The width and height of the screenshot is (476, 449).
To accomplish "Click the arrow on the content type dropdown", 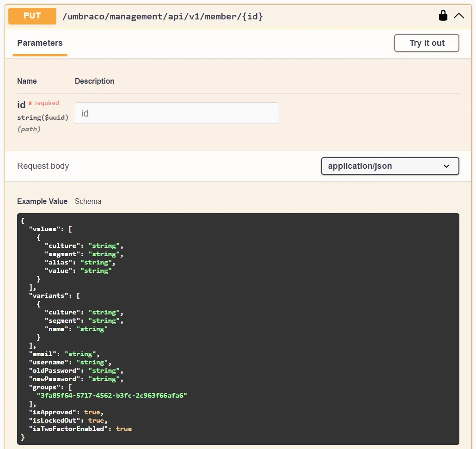I will (446, 166).
